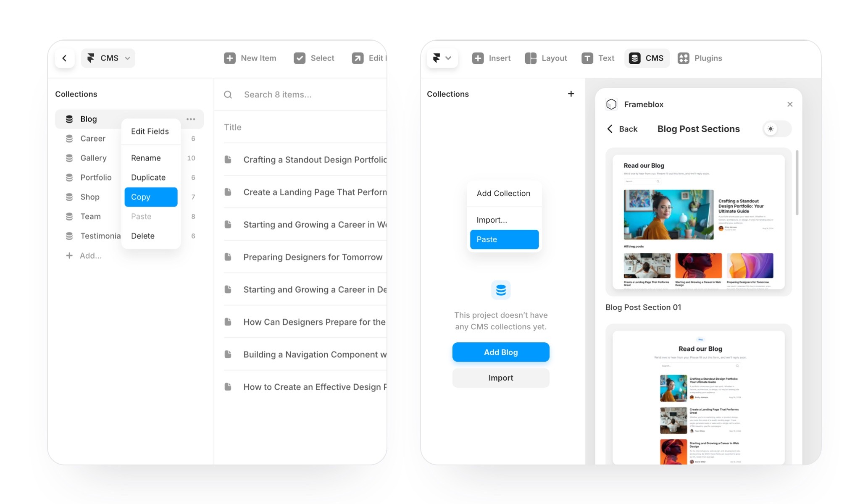Image resolution: width=868 pixels, height=504 pixels.
Task: Select Paste from the collections menu
Action: pyautogui.click(x=504, y=239)
